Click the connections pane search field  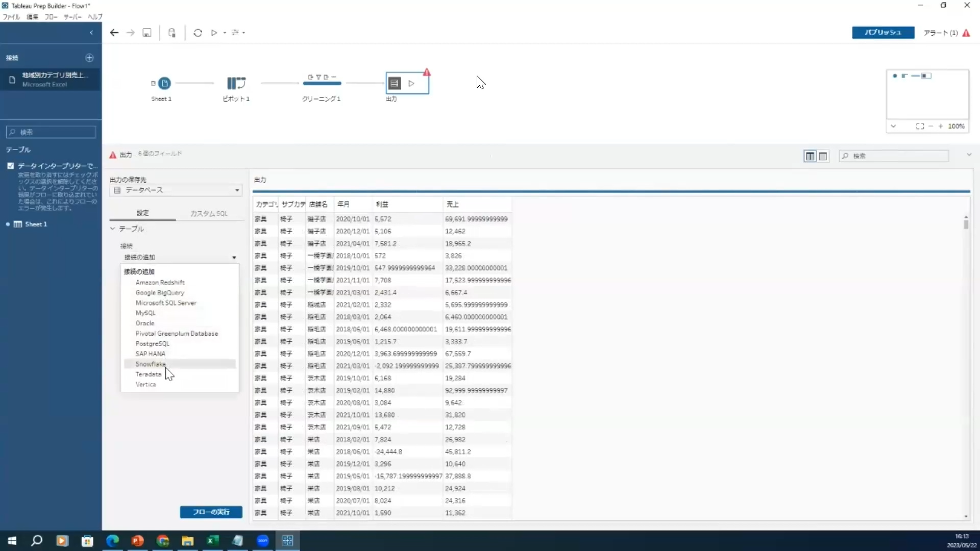pos(51,132)
